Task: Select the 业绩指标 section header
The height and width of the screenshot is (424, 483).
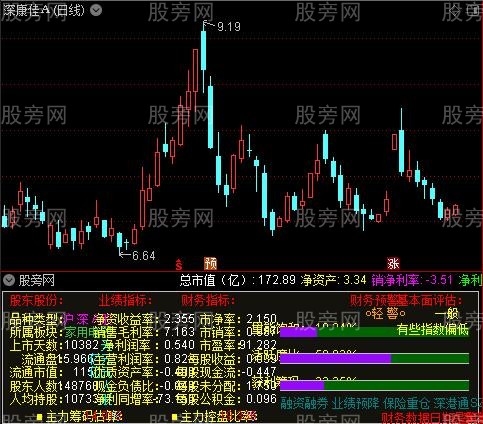Action: pos(125,301)
